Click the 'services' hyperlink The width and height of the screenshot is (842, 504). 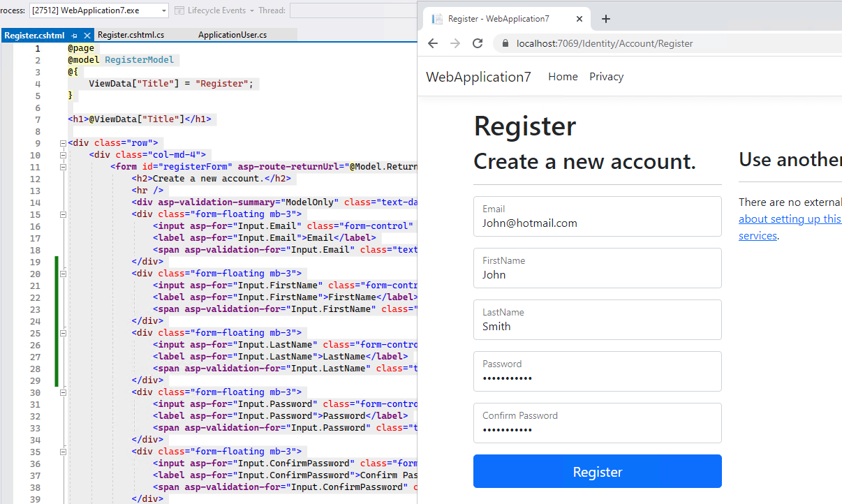click(758, 235)
